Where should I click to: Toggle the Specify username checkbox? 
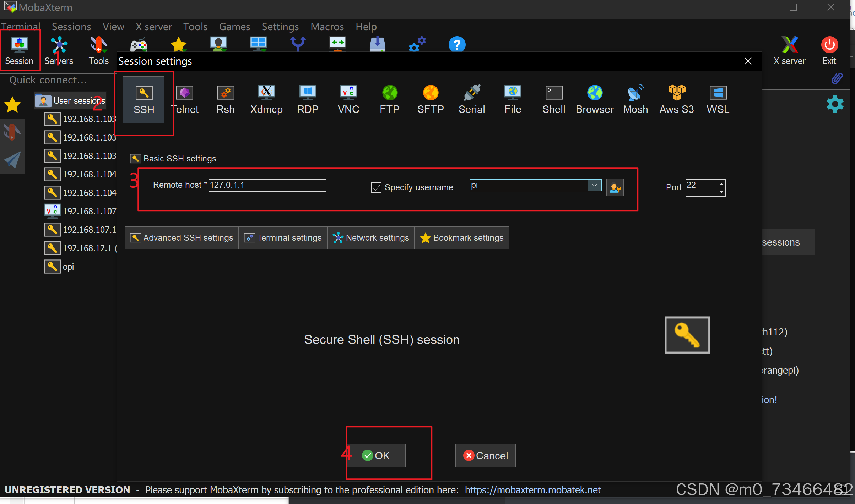376,187
